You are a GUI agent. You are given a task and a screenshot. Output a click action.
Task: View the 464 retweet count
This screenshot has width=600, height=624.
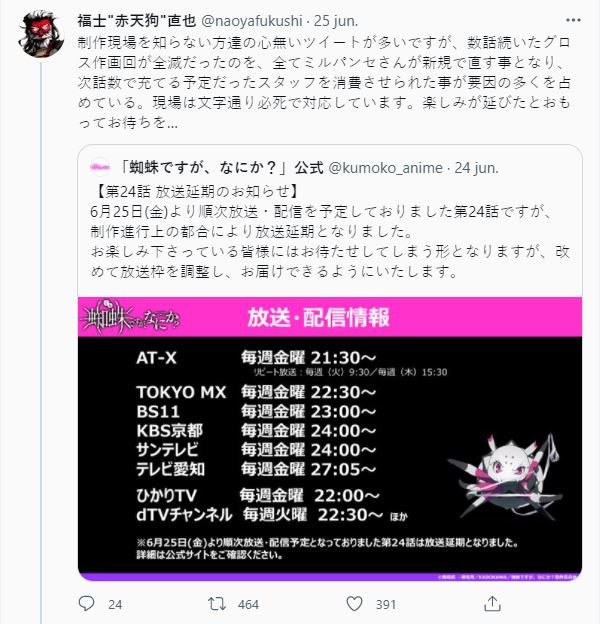click(248, 604)
